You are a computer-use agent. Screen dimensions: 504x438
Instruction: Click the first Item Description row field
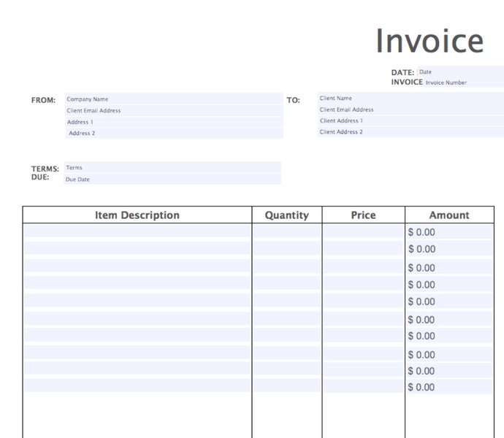pos(137,231)
